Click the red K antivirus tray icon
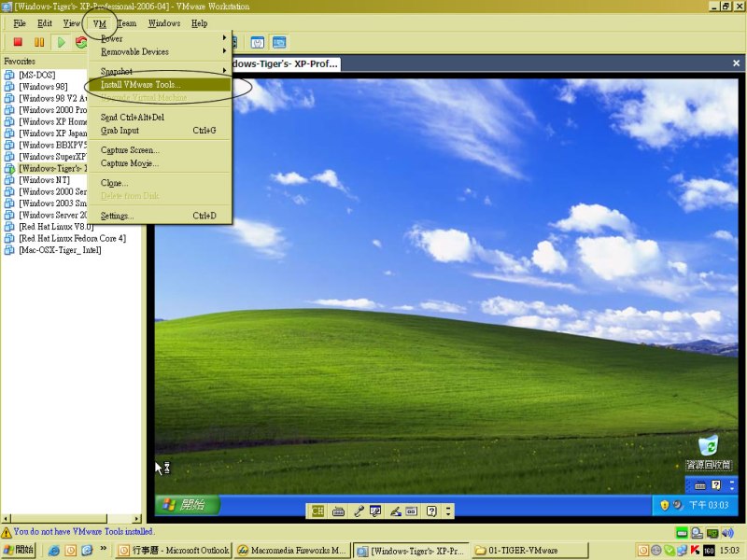This screenshot has width=747, height=560. (695, 551)
